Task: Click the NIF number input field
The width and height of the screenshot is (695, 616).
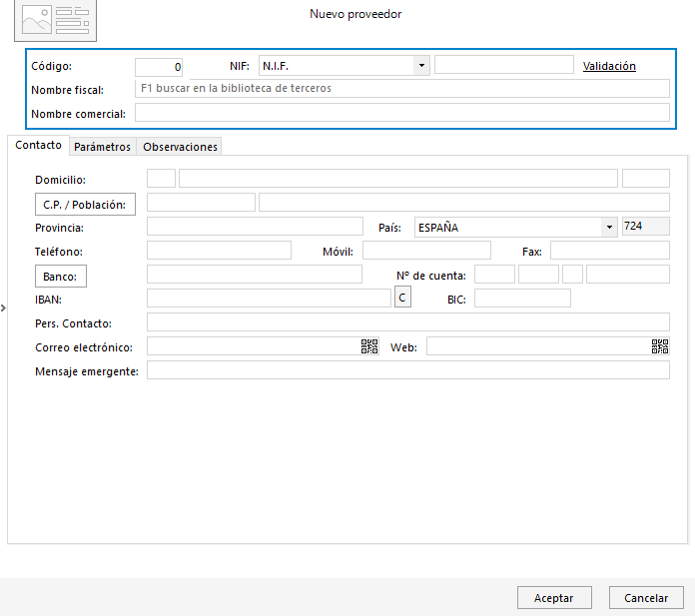Action: coord(504,65)
